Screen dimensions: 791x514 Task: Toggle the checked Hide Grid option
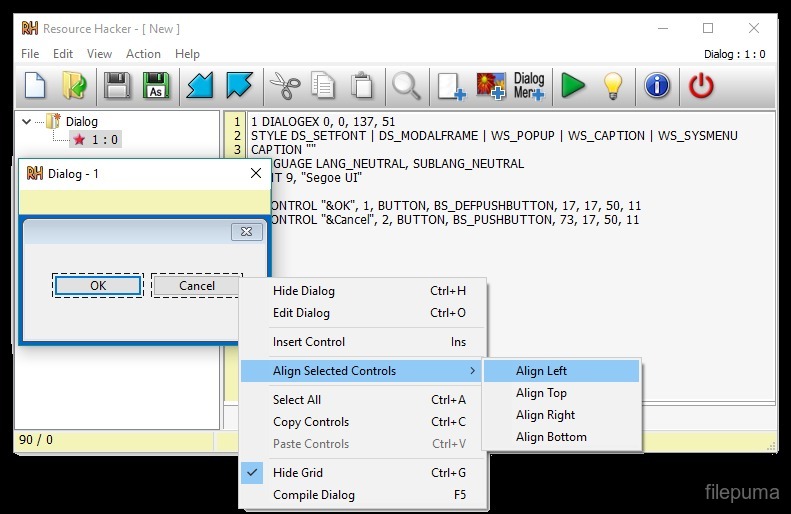coord(297,473)
